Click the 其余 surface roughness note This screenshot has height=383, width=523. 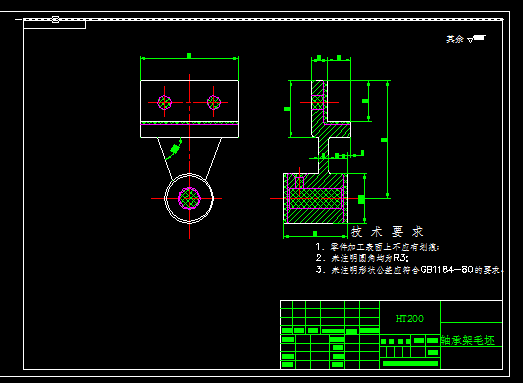[466, 39]
